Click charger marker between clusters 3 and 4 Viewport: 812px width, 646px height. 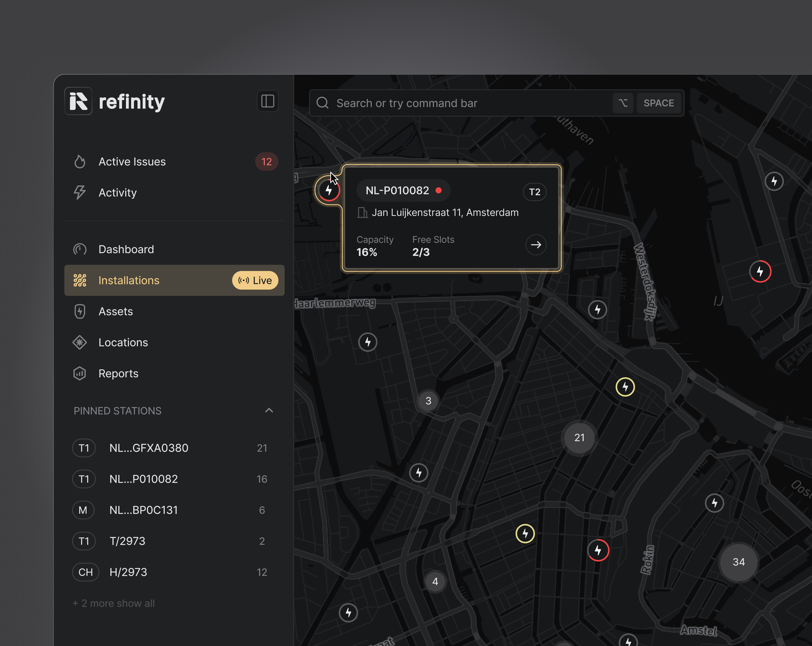(x=419, y=473)
